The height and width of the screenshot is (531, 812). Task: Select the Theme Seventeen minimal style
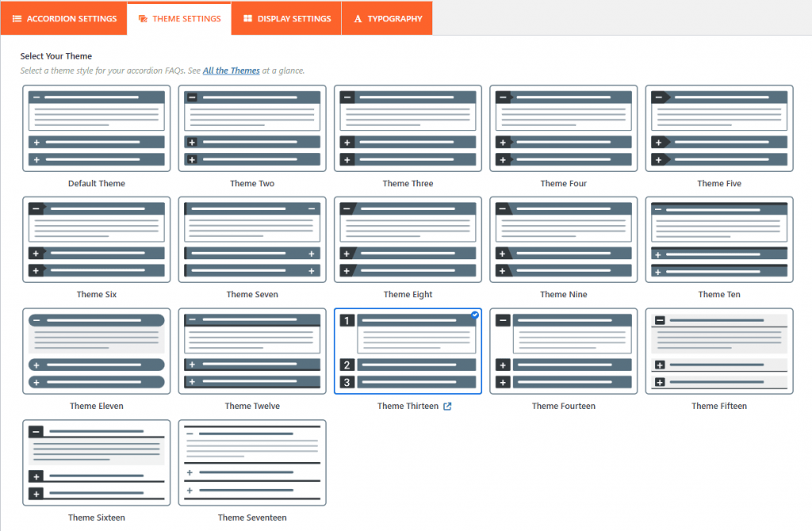[x=252, y=463]
